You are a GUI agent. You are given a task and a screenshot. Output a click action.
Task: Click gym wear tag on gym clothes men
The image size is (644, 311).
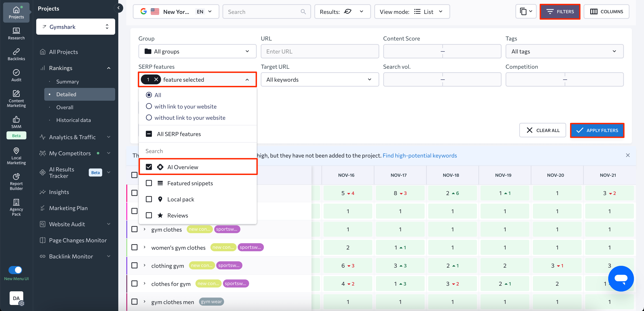pyautogui.click(x=211, y=302)
